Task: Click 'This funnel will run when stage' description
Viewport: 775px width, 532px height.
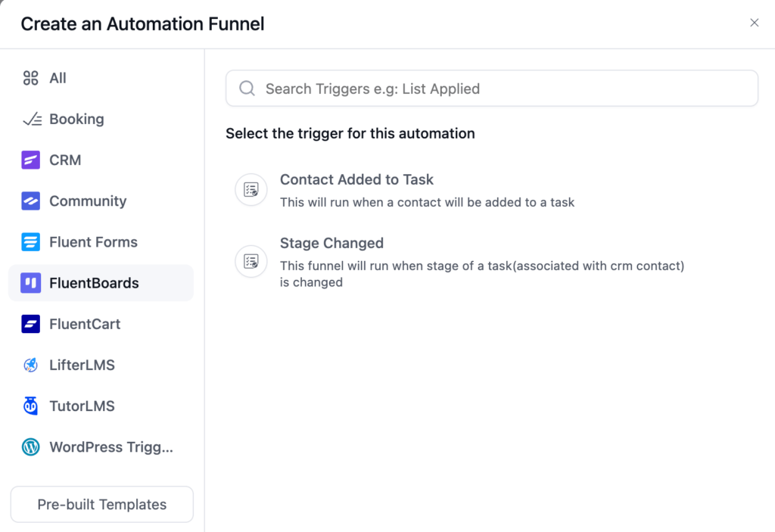Action: click(x=482, y=274)
